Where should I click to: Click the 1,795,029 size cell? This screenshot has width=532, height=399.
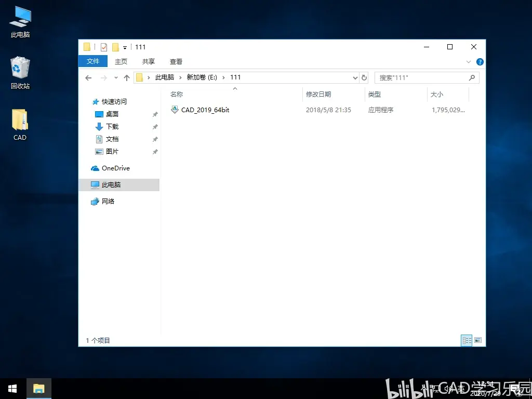(448, 110)
